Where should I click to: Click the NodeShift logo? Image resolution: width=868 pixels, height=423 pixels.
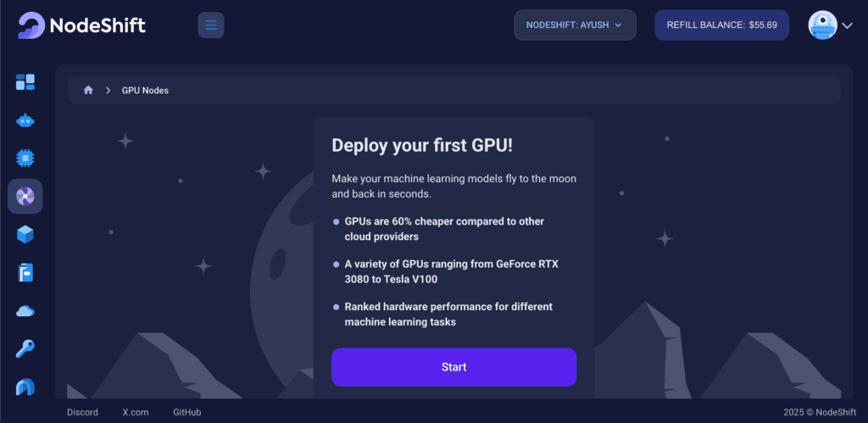click(x=82, y=25)
